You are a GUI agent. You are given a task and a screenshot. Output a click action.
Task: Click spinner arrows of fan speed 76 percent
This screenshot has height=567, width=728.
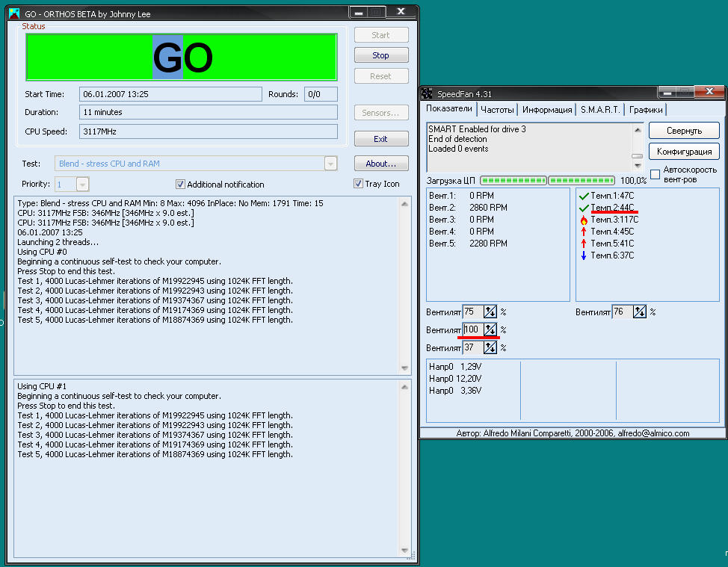coord(640,312)
